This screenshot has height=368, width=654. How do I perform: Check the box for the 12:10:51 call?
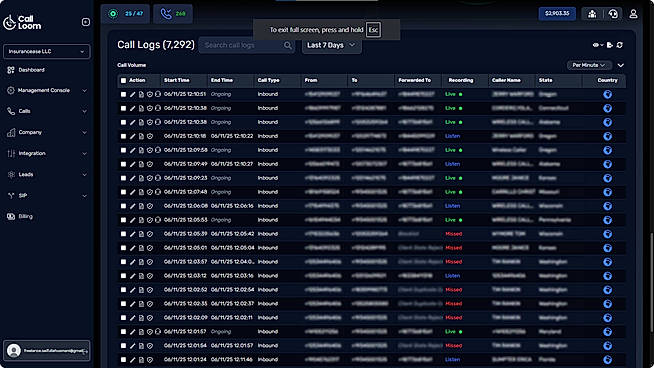pyautogui.click(x=123, y=94)
